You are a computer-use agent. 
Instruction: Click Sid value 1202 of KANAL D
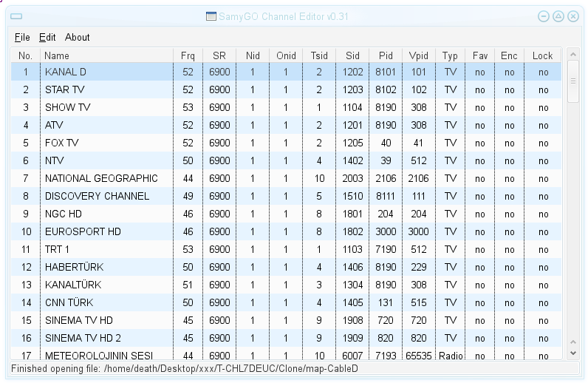click(x=352, y=72)
